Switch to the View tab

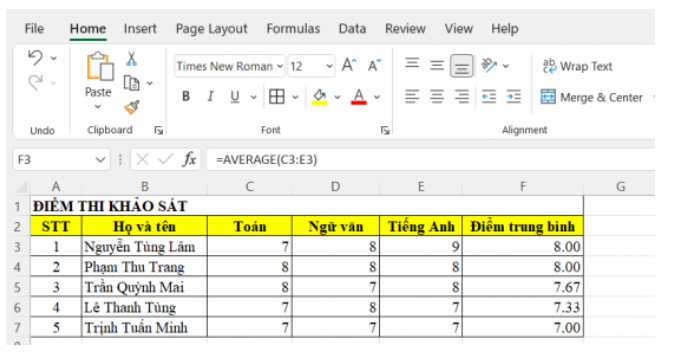pyautogui.click(x=458, y=29)
